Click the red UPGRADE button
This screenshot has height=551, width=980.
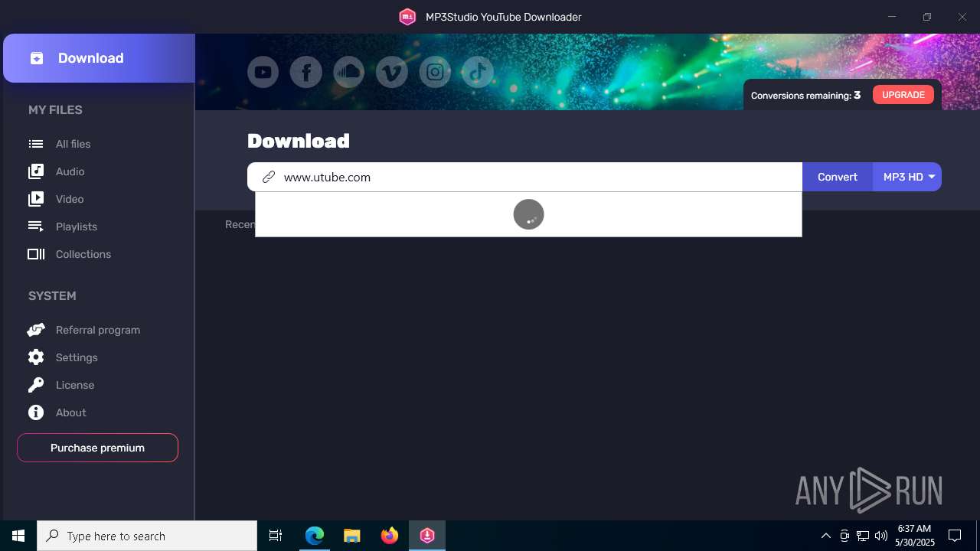click(903, 95)
